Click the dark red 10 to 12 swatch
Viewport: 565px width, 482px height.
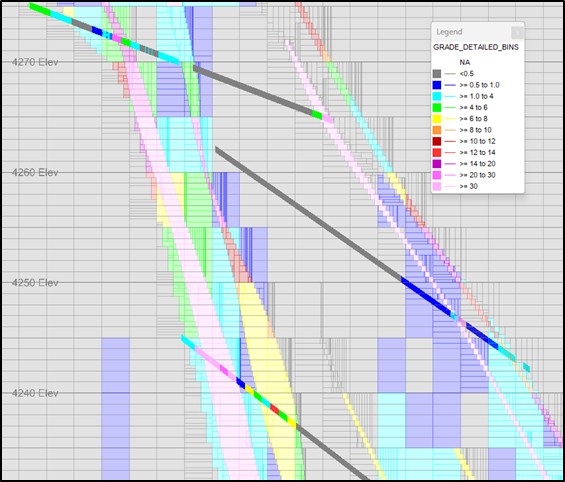[437, 141]
